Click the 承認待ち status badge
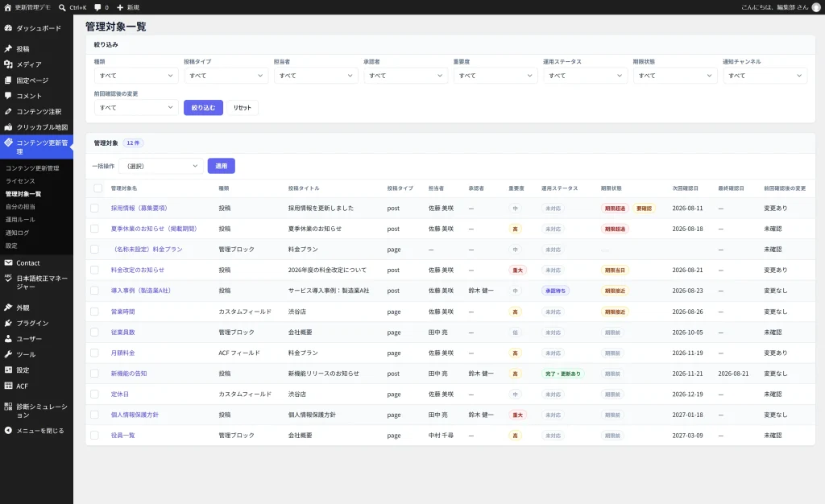 [x=556, y=291]
